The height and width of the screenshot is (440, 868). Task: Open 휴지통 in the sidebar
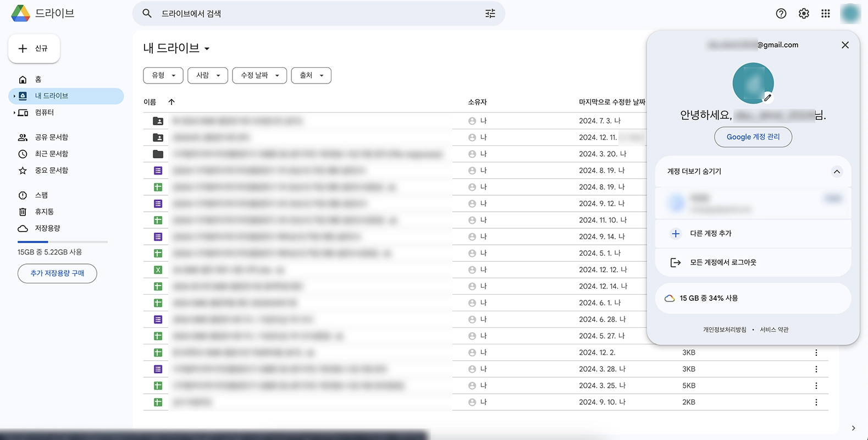coord(44,212)
